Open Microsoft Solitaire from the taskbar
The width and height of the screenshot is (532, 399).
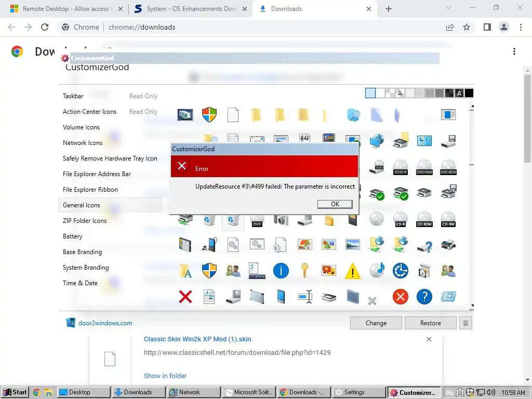coord(249,392)
